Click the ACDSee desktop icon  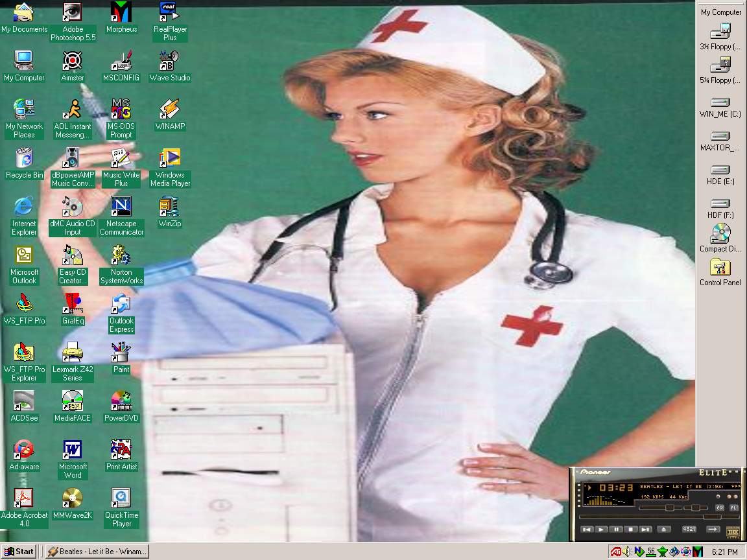[x=24, y=406]
